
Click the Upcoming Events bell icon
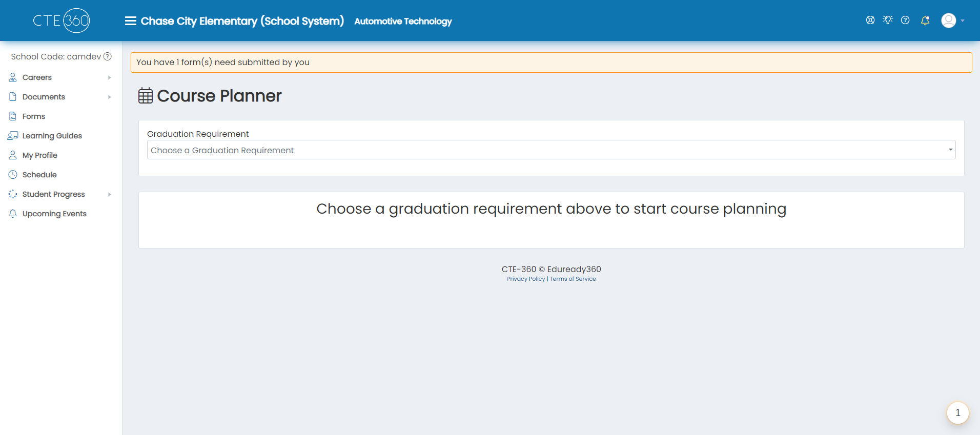pyautogui.click(x=13, y=214)
